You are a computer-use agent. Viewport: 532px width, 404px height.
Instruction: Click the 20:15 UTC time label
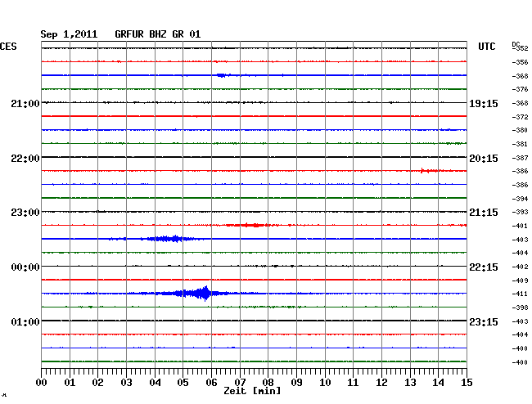point(484,159)
